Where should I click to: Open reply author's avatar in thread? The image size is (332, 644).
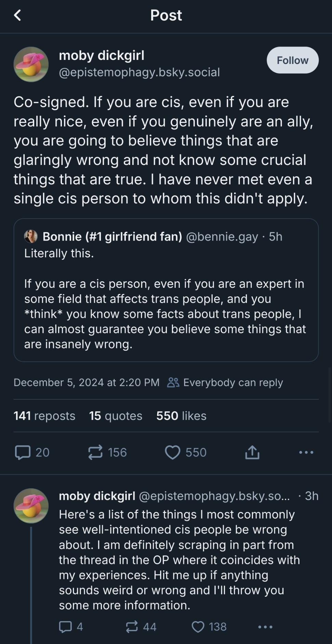pyautogui.click(x=31, y=505)
